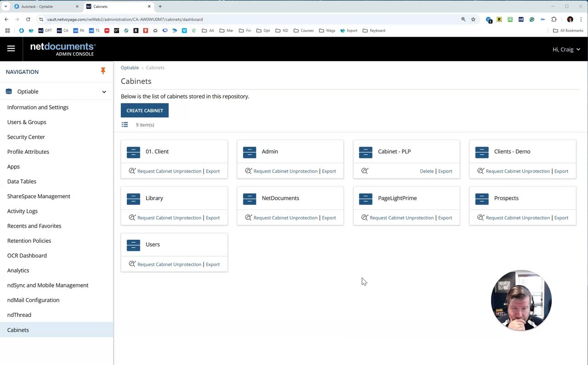Open the Chrome profile avatar
This screenshot has height=365, width=588.
[x=570, y=19]
